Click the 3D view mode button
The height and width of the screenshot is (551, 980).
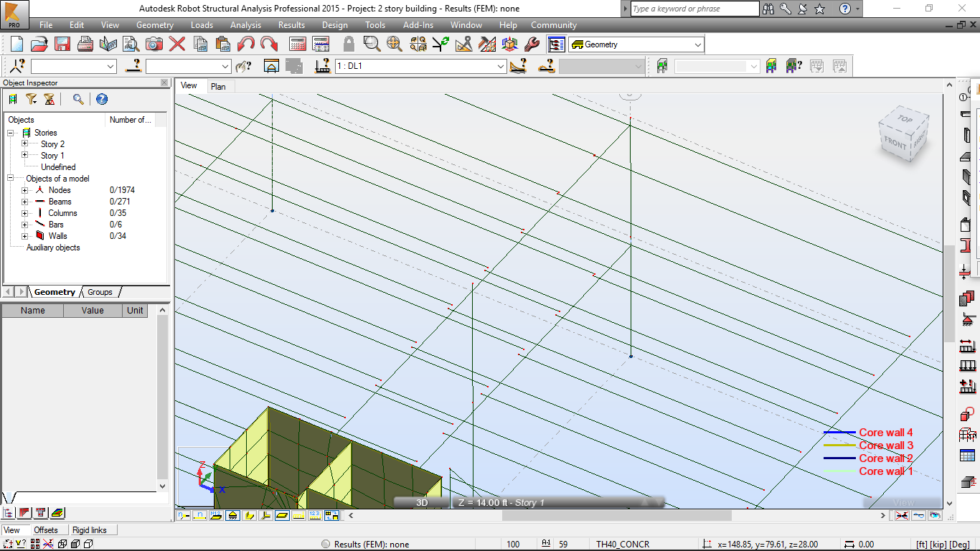pos(423,502)
